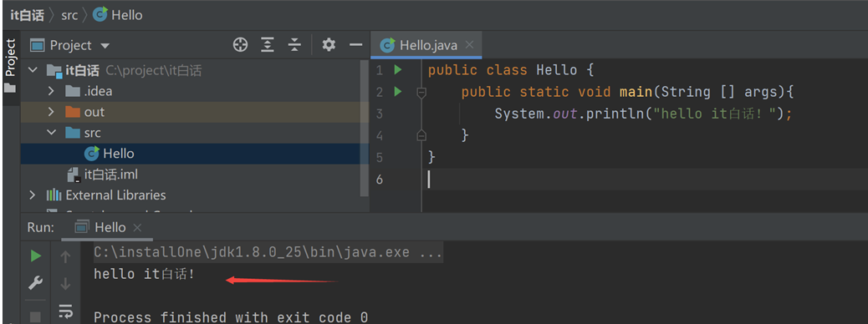This screenshot has width=868, height=324.
Task: Click the up arrow in Run toolbar
Action: tap(65, 256)
